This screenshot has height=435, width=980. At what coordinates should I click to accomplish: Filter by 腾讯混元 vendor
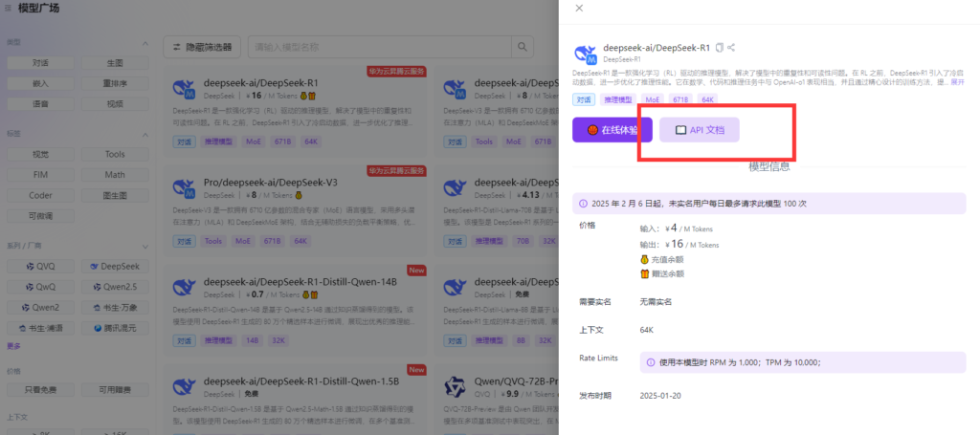point(115,328)
